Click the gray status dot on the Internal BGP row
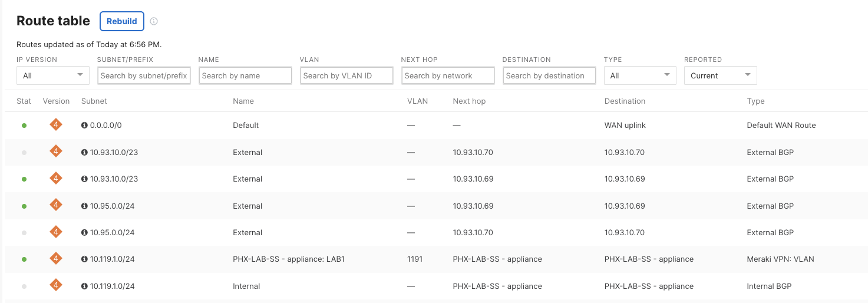The width and height of the screenshot is (868, 303). coord(24,286)
